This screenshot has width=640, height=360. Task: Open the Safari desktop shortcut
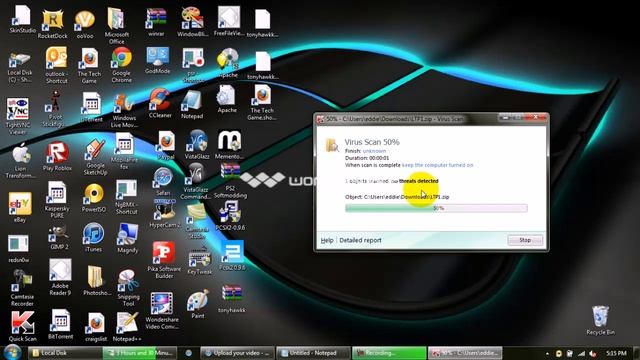click(x=163, y=181)
